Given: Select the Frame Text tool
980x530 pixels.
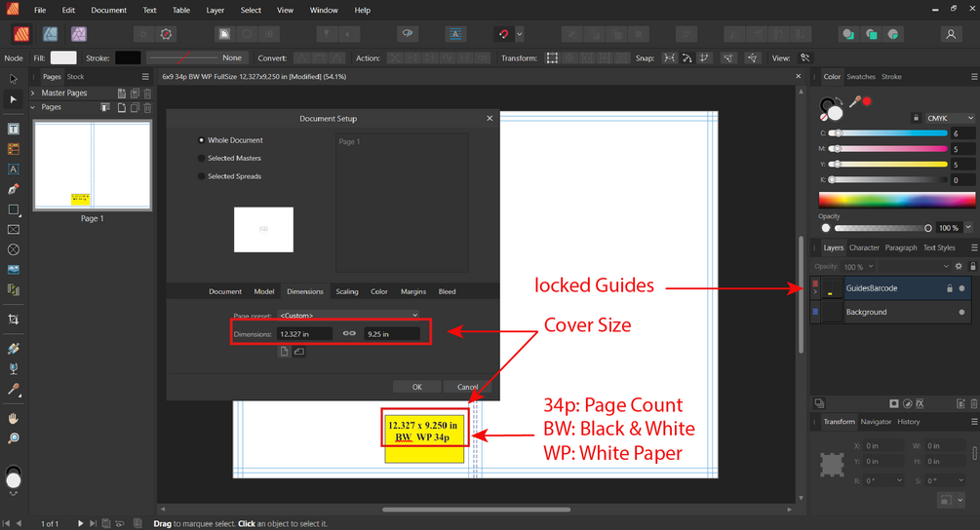Looking at the screenshot, I should [x=13, y=130].
